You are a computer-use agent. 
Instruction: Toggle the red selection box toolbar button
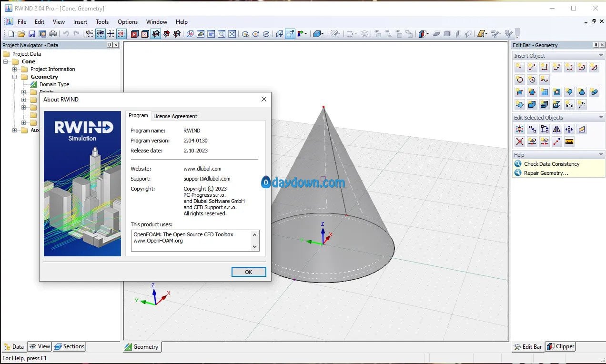pyautogui.click(x=121, y=34)
